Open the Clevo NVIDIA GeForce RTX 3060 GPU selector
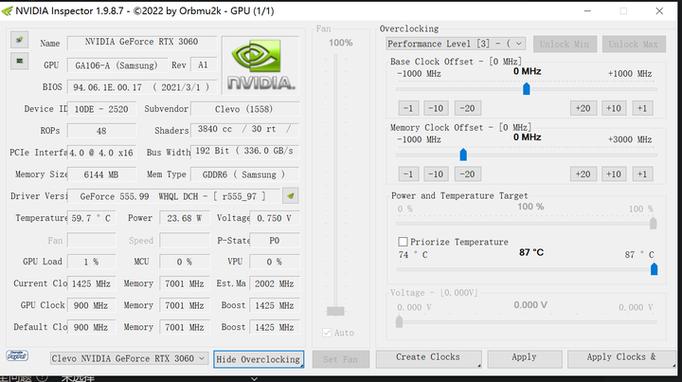This screenshot has height=382, width=682. [128, 359]
